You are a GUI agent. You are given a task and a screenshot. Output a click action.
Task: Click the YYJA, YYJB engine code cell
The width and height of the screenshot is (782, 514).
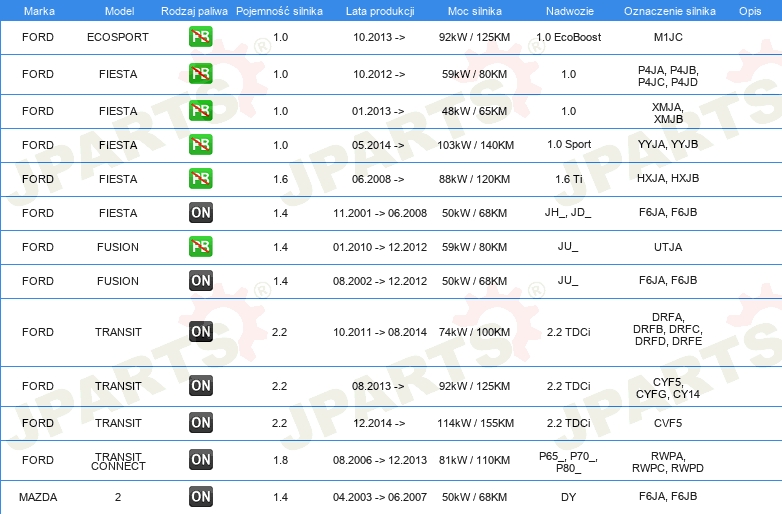(668, 144)
